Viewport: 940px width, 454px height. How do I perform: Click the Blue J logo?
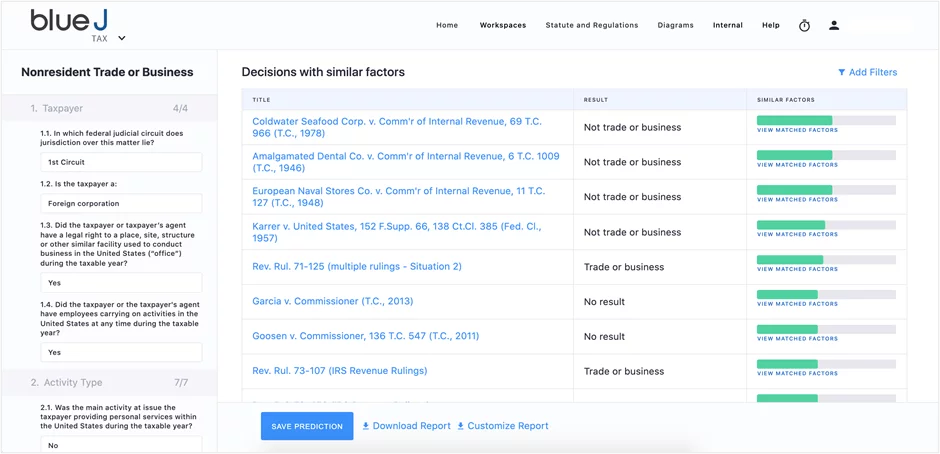click(x=68, y=20)
